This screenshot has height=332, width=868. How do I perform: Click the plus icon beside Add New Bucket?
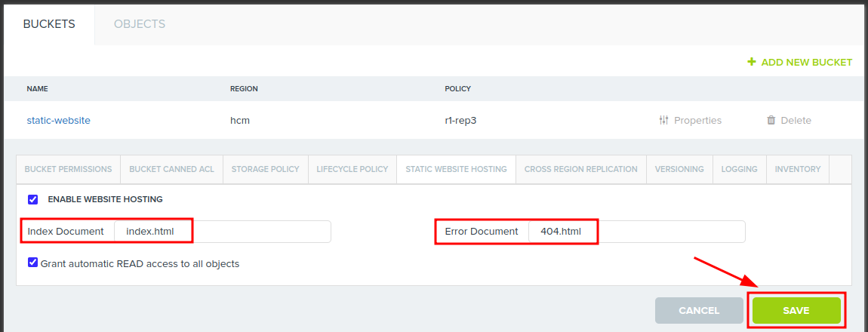point(751,62)
